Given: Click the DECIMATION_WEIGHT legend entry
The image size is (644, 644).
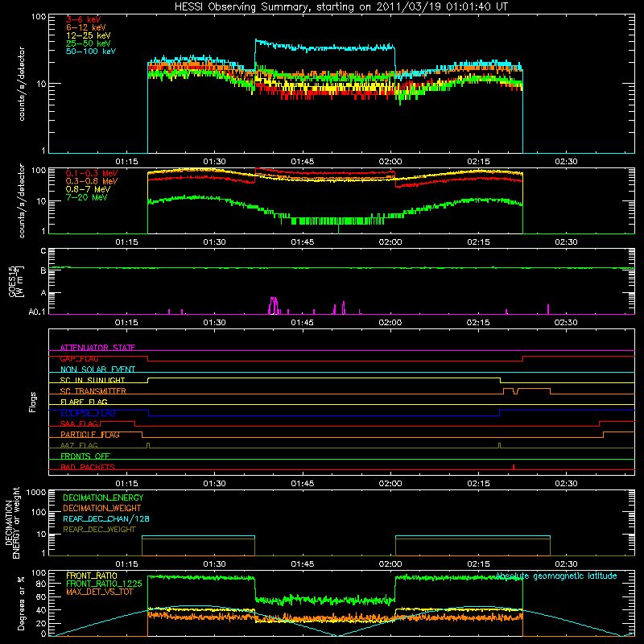Looking at the screenshot, I should [x=102, y=508].
